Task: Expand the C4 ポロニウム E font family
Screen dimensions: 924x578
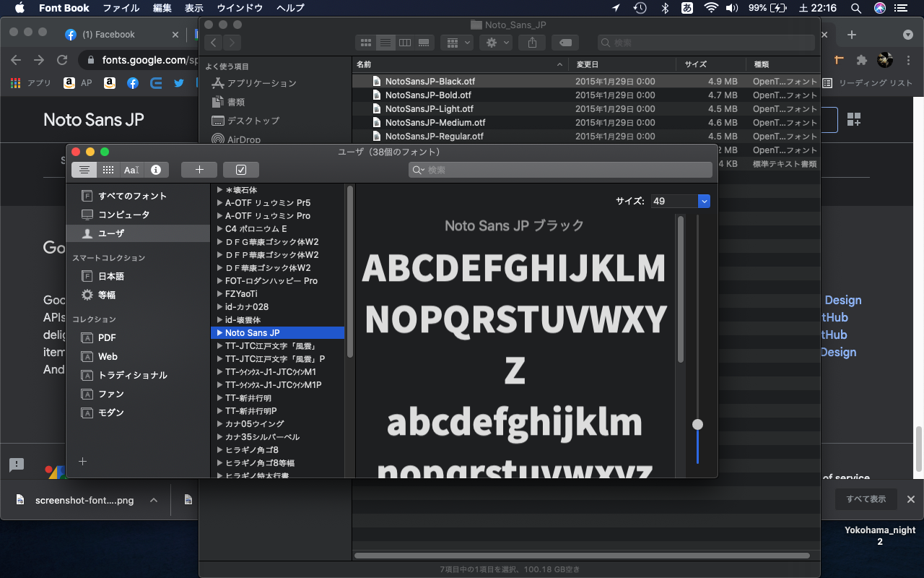Action: point(219,229)
